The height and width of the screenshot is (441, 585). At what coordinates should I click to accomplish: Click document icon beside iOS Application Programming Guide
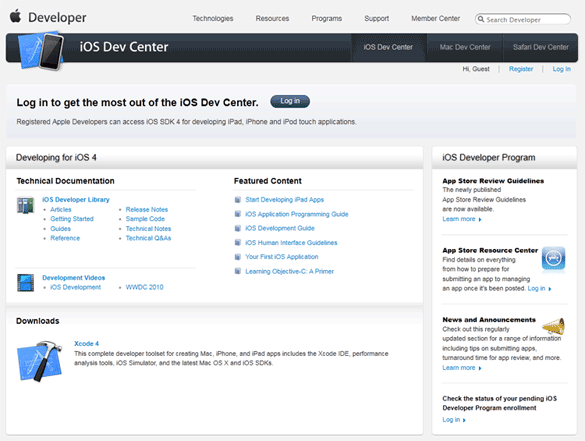point(238,214)
